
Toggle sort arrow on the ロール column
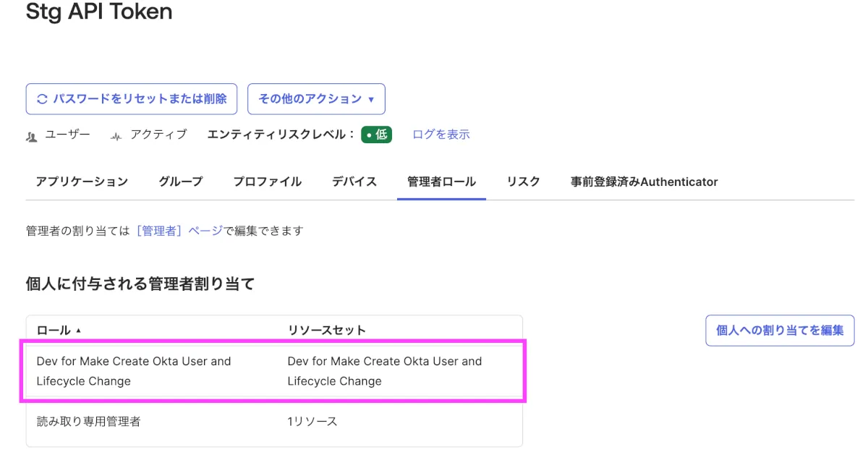point(78,331)
